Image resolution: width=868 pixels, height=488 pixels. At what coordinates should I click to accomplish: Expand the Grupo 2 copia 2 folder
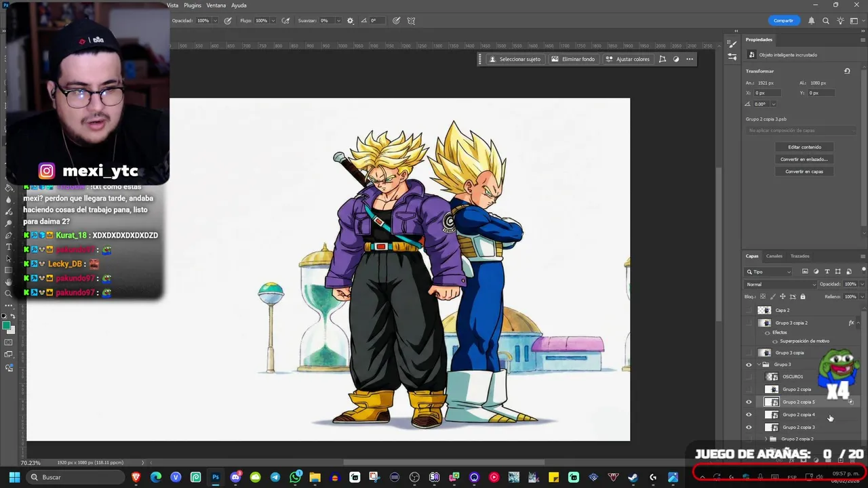(766, 439)
